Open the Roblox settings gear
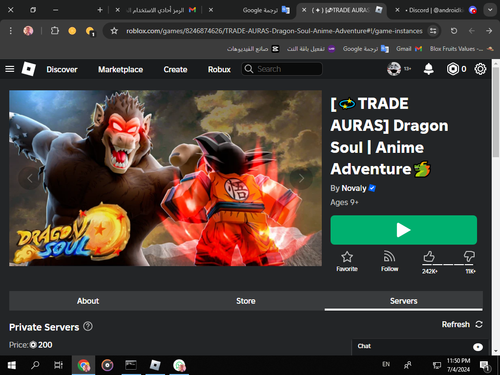 pos(480,69)
